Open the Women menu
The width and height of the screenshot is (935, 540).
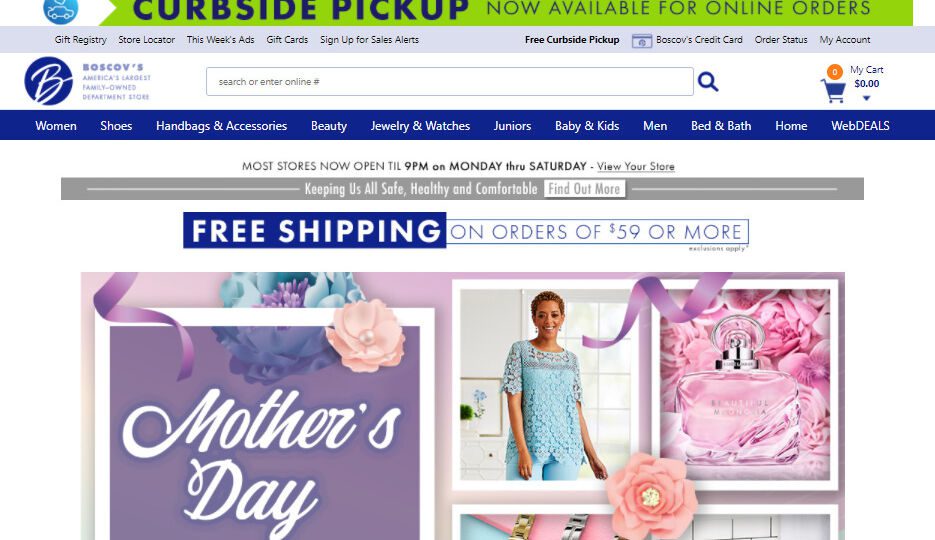pos(56,126)
